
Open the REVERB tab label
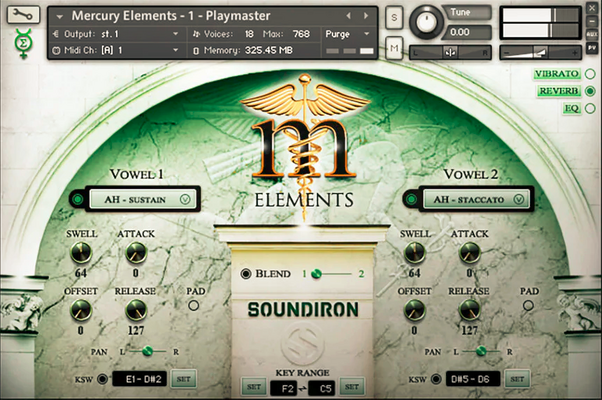pos(559,91)
